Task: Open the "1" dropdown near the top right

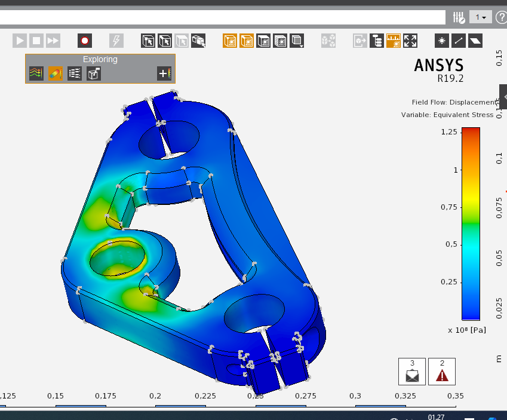Action: click(x=480, y=17)
